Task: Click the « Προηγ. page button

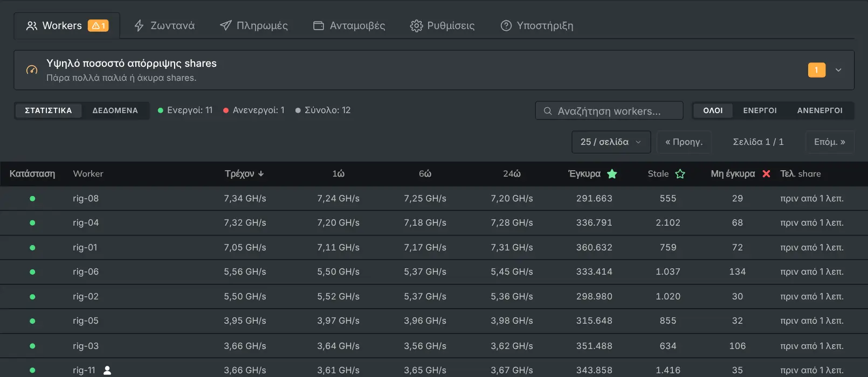Action: point(684,142)
